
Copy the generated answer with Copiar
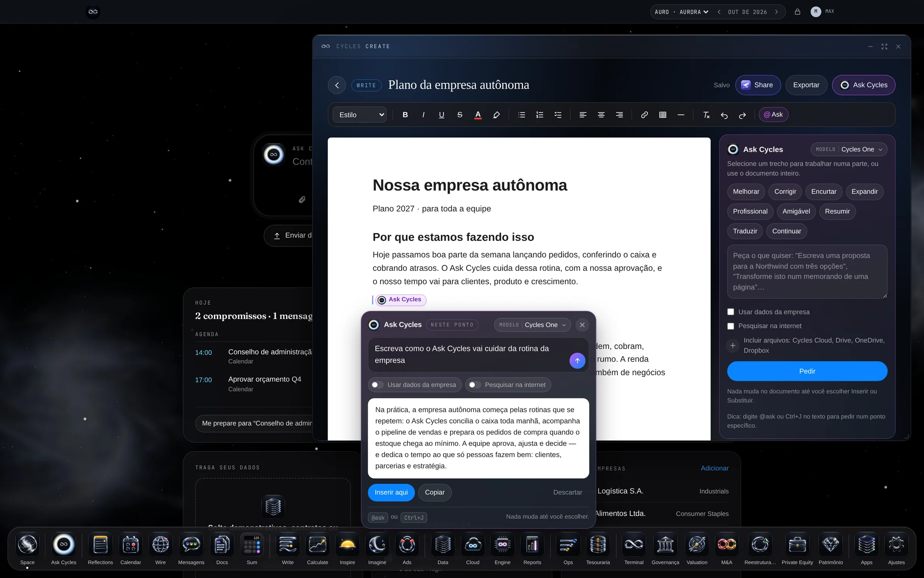tap(435, 492)
